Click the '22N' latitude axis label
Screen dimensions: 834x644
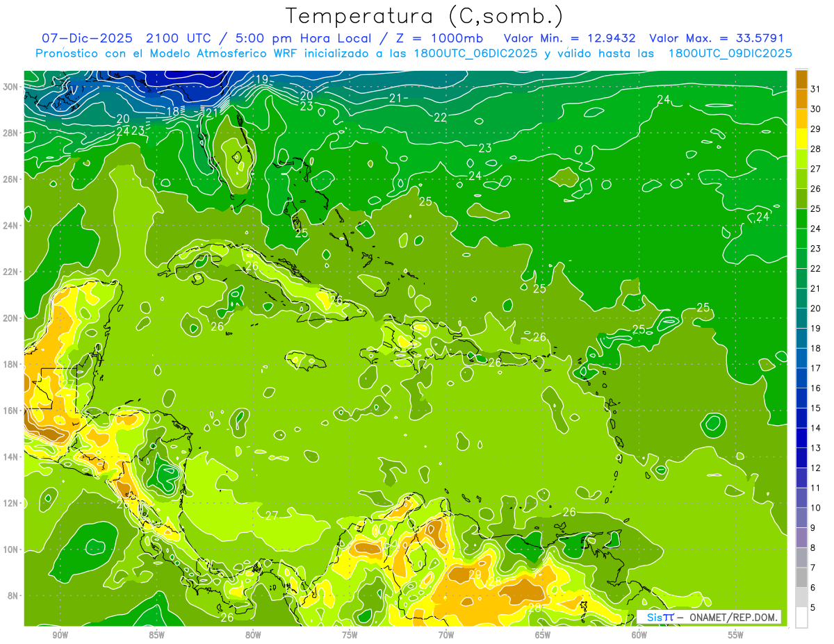point(10,272)
